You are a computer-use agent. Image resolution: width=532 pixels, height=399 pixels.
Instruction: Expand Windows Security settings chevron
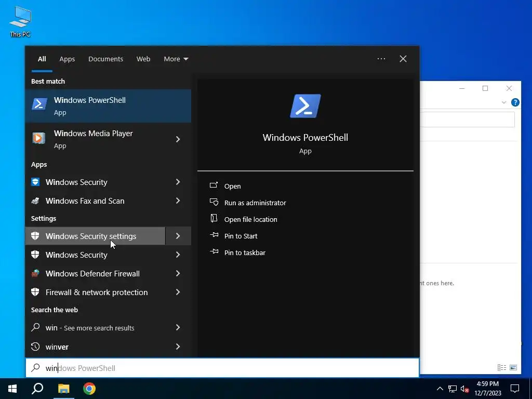pyautogui.click(x=178, y=236)
